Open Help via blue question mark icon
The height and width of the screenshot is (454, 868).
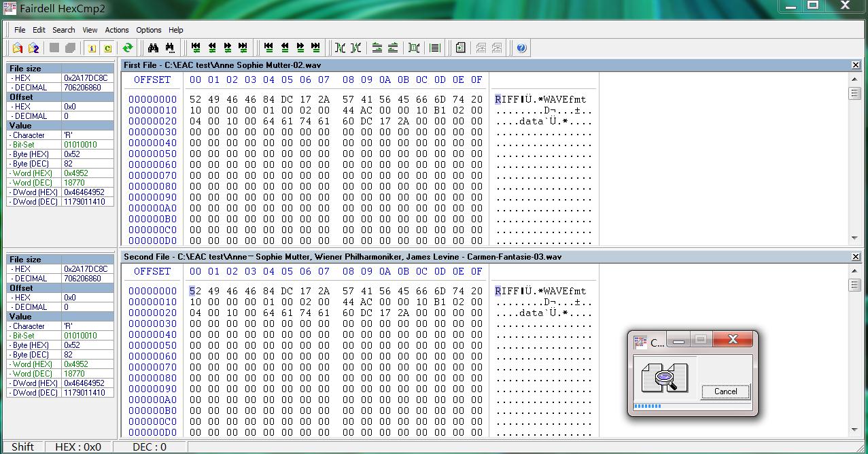[521, 48]
